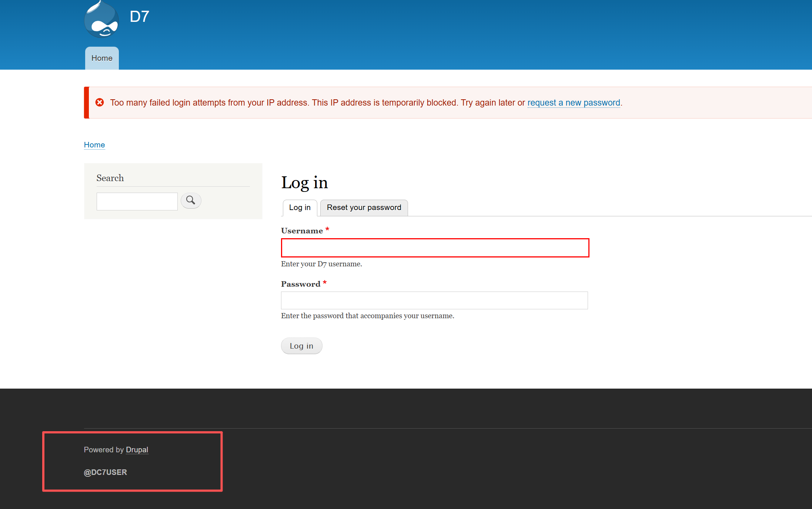The height and width of the screenshot is (509, 812).
Task: Click the Username field label
Action: click(302, 231)
